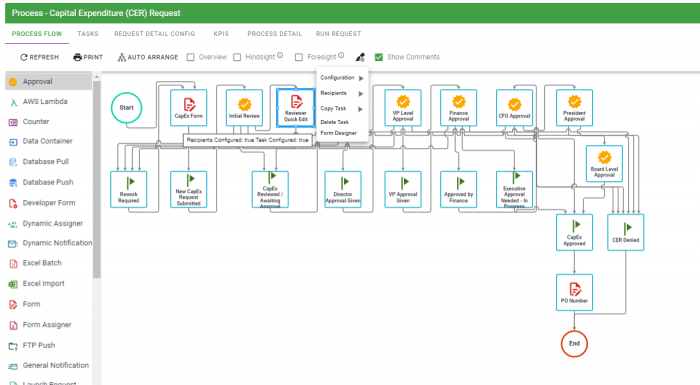
Task: Expand the Configuration submenu
Action: point(342,78)
